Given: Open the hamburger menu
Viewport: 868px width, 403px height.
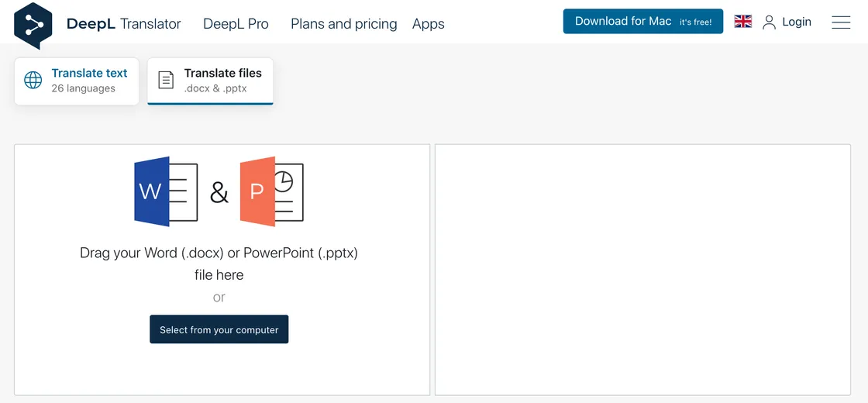Looking at the screenshot, I should point(841,22).
